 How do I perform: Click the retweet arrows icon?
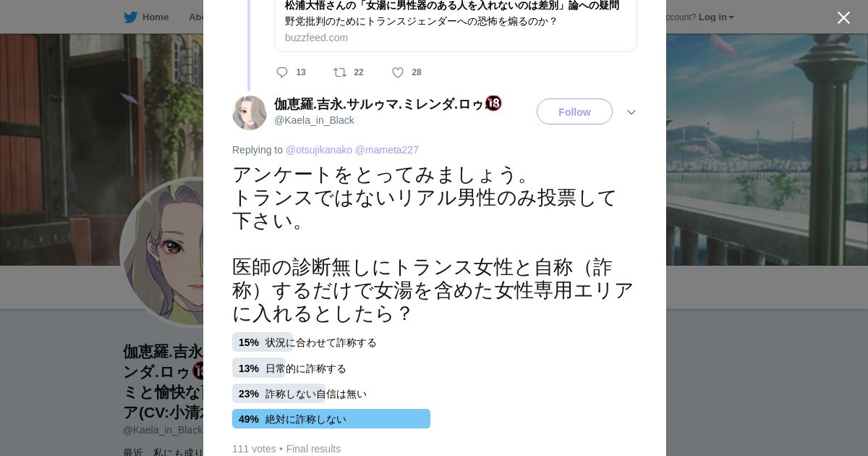coord(339,72)
